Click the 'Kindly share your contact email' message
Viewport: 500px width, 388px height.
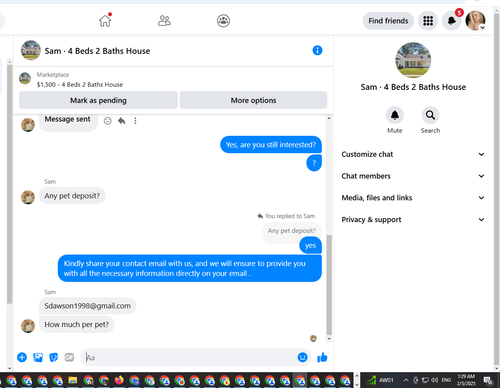pos(190,268)
